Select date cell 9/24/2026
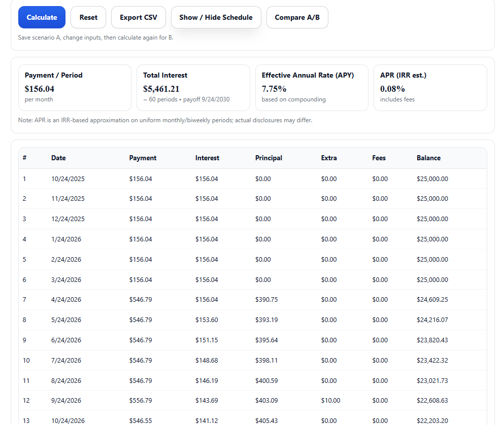The width and height of the screenshot is (504, 425). coord(66,400)
